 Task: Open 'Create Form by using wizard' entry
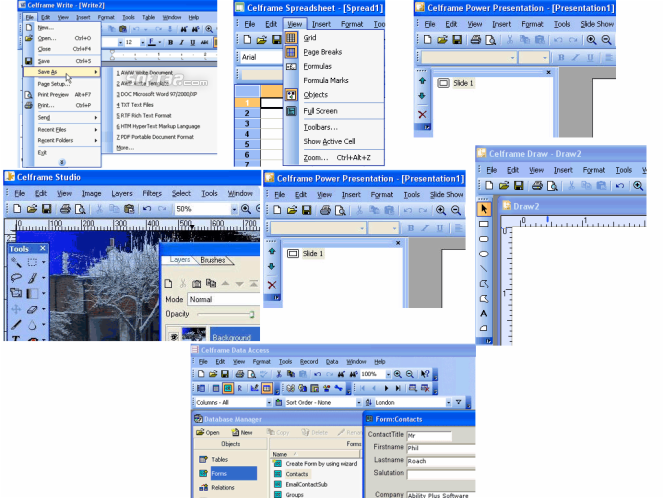click(316, 464)
